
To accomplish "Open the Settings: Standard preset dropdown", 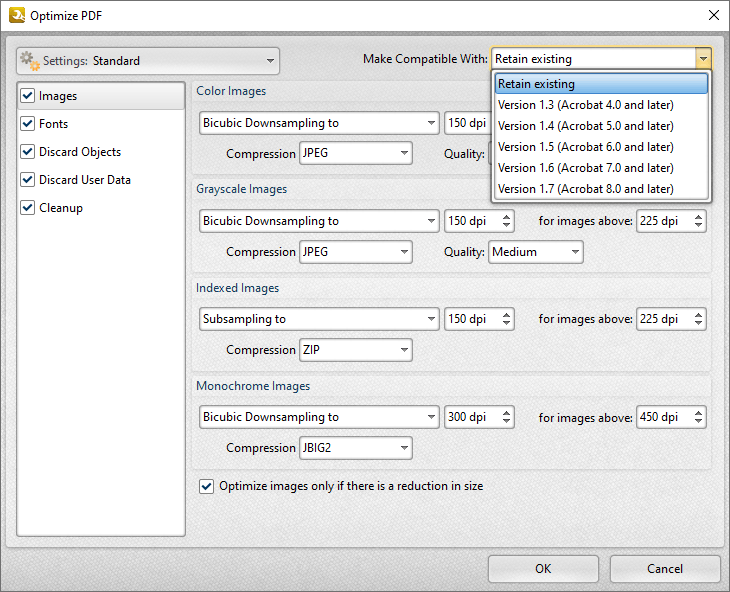I will (148, 61).
